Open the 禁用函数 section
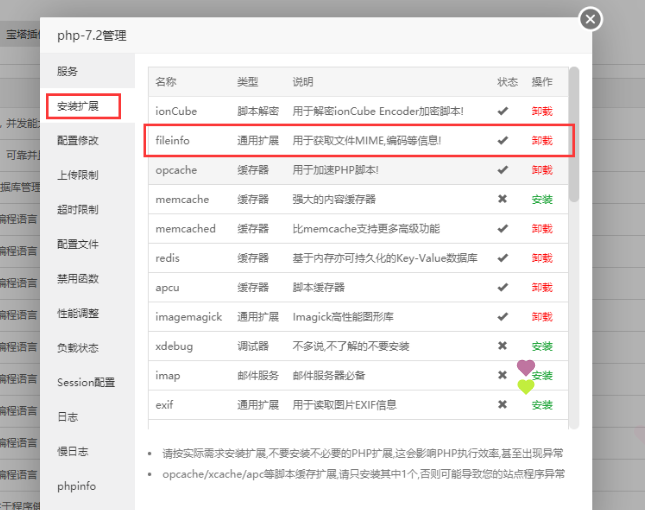The width and height of the screenshot is (645, 510). (78, 279)
